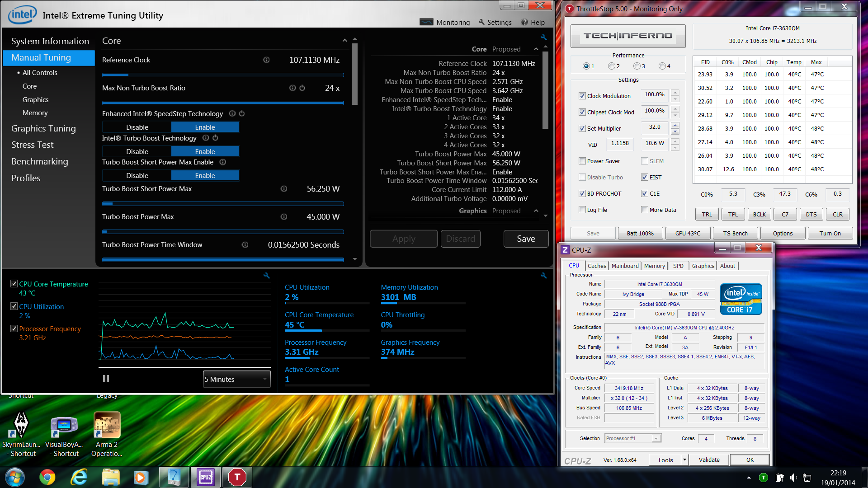Image resolution: width=868 pixels, height=488 pixels.
Task: Click power icon for Enhanced Intel SpeedStep Technology
Action: pyautogui.click(x=242, y=113)
